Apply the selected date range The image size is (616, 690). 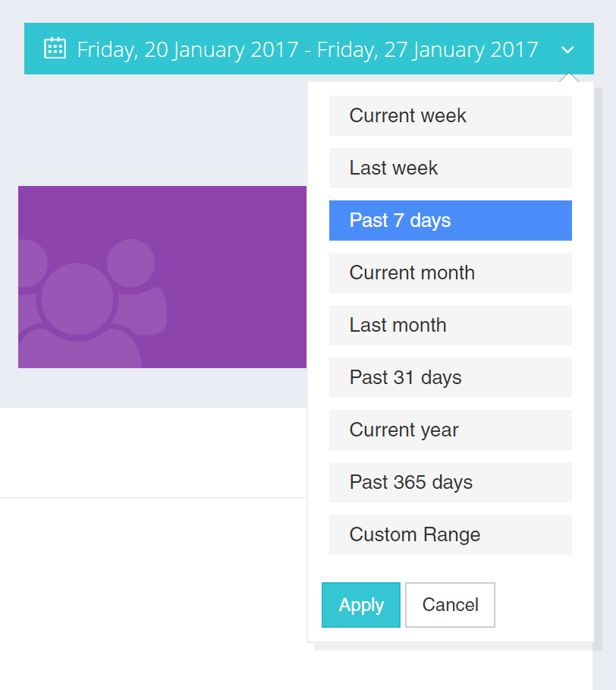tap(361, 605)
